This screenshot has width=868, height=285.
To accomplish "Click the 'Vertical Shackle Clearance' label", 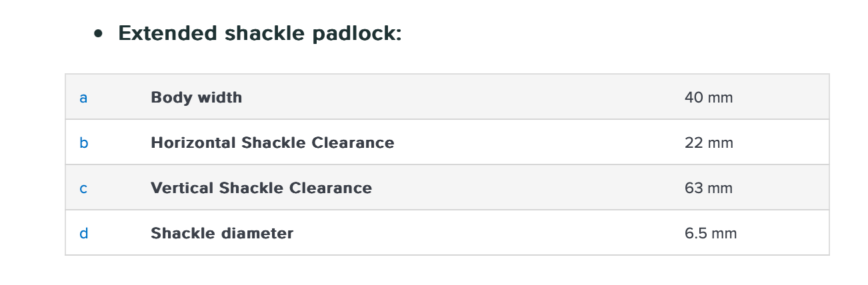I will point(261,188).
